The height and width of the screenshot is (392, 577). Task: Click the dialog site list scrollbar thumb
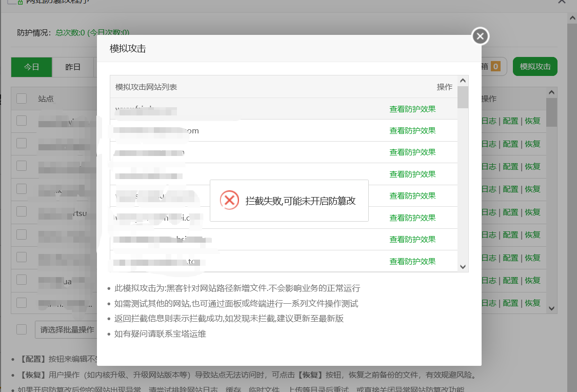point(463,97)
